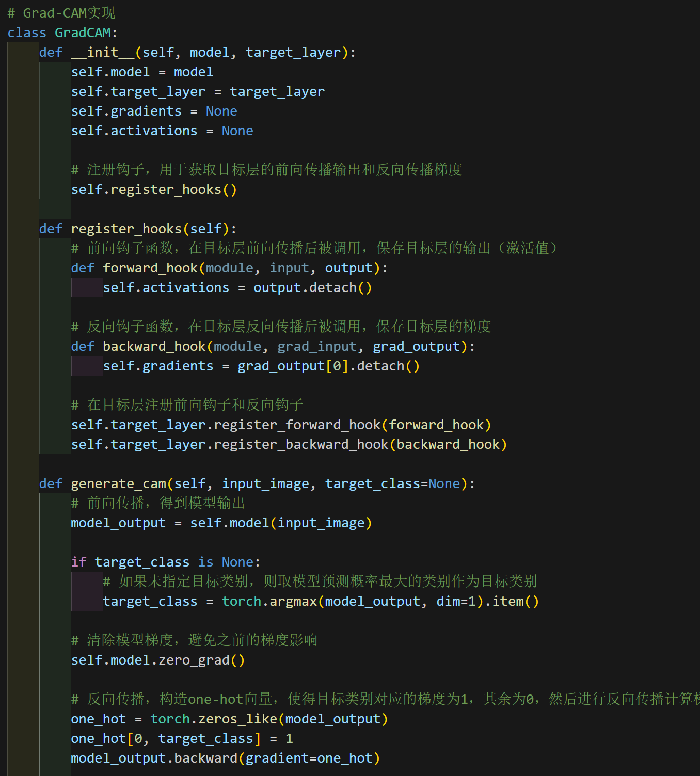Click the grad_output[0] expression

[x=292, y=365]
